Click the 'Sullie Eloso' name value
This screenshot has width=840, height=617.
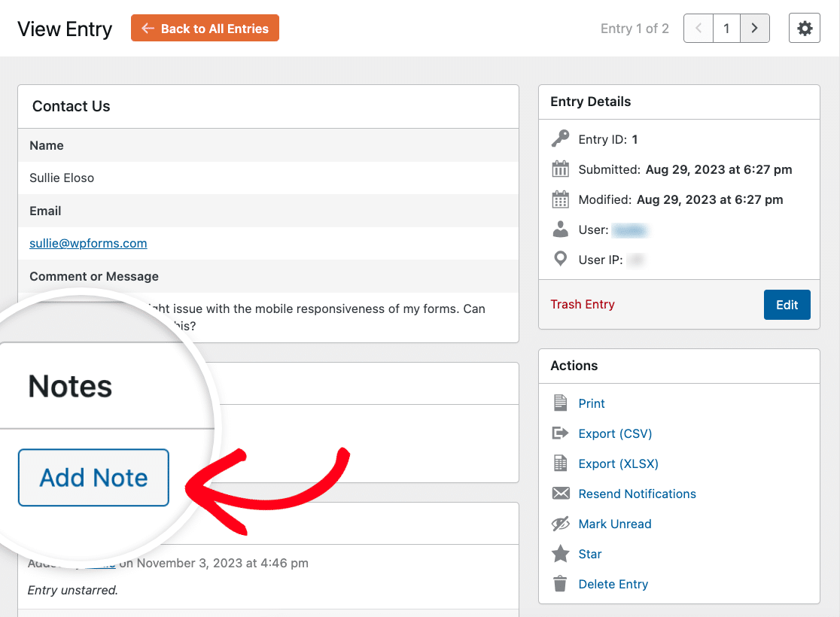tap(62, 178)
